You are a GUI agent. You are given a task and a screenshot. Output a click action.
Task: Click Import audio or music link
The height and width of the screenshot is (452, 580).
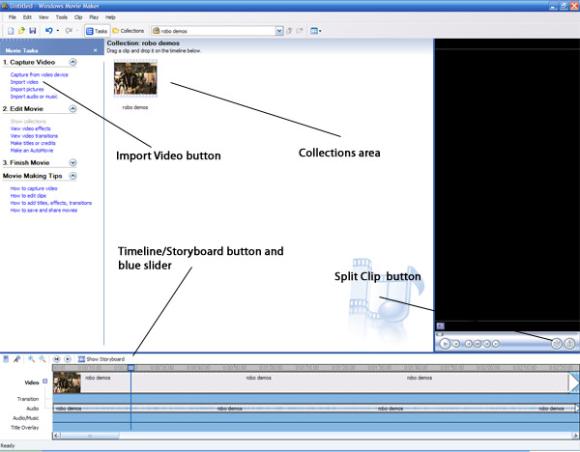(34, 97)
